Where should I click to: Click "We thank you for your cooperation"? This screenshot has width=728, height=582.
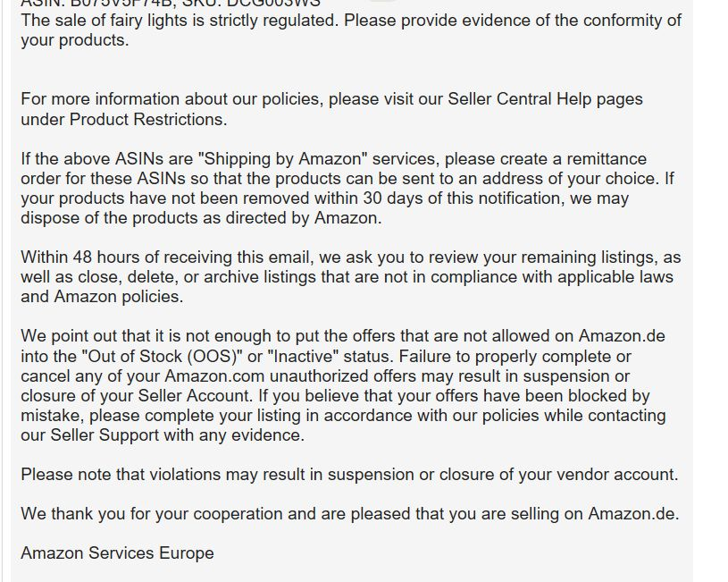pyautogui.click(x=152, y=514)
